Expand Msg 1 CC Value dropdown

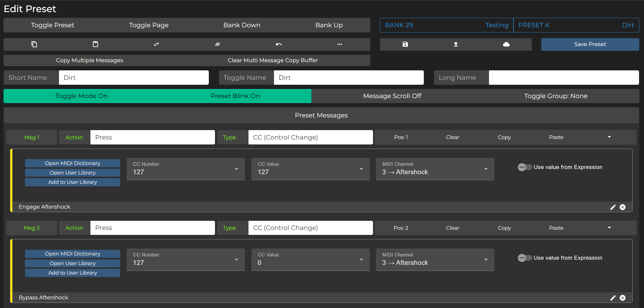(x=361, y=169)
